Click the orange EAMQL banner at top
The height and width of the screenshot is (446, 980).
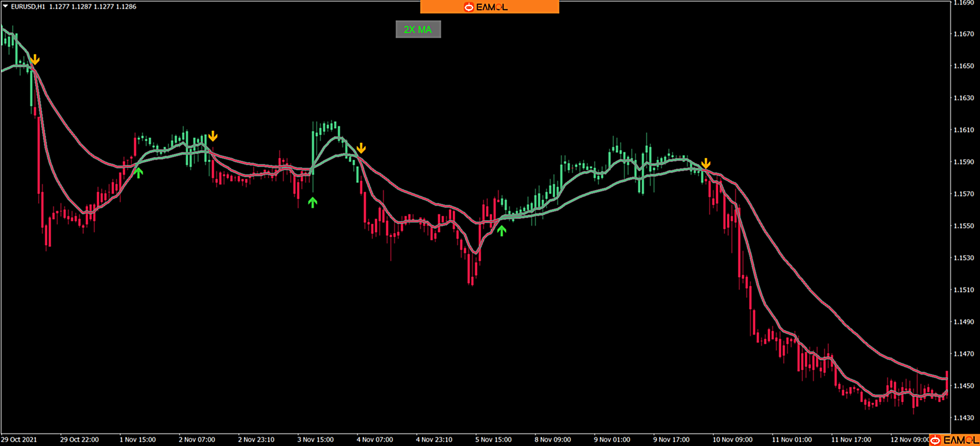[489, 7]
